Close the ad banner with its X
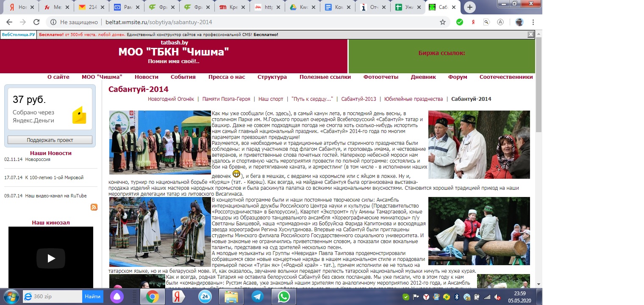This screenshot has height=305, width=644. (530, 35)
